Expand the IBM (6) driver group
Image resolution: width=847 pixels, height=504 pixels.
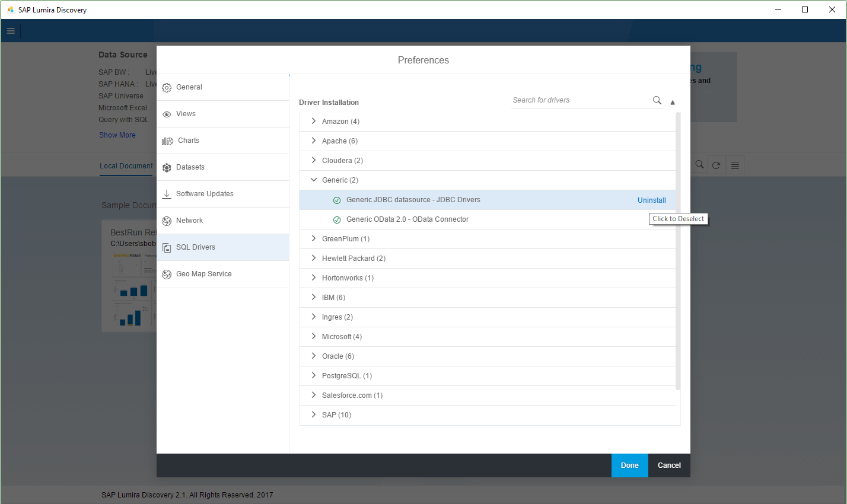(314, 297)
